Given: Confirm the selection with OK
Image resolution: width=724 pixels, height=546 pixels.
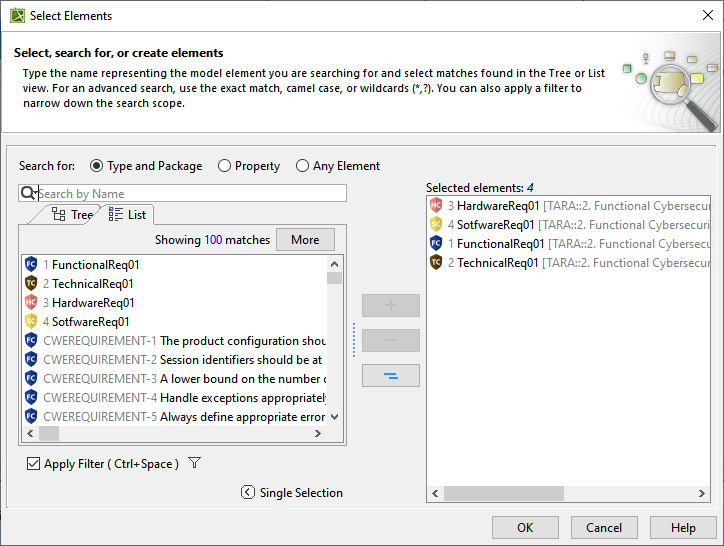Looking at the screenshot, I should click(x=525, y=527).
